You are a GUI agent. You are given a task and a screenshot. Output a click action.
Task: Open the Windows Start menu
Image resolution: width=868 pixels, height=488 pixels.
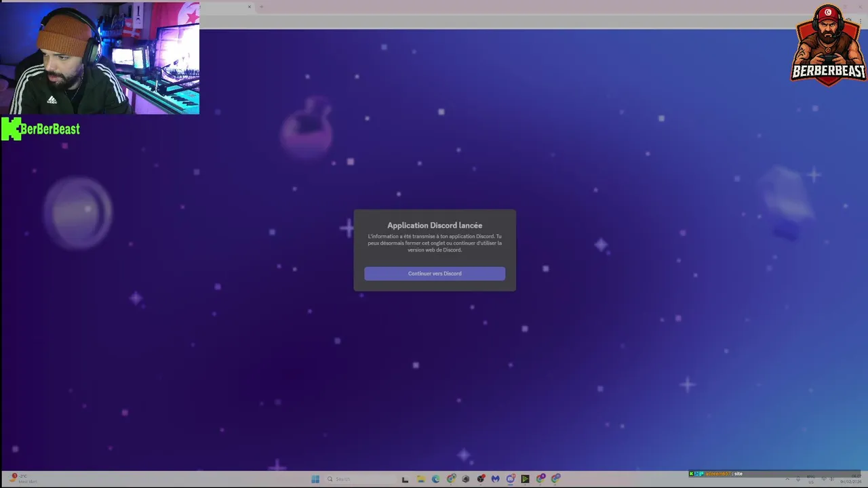(315, 479)
